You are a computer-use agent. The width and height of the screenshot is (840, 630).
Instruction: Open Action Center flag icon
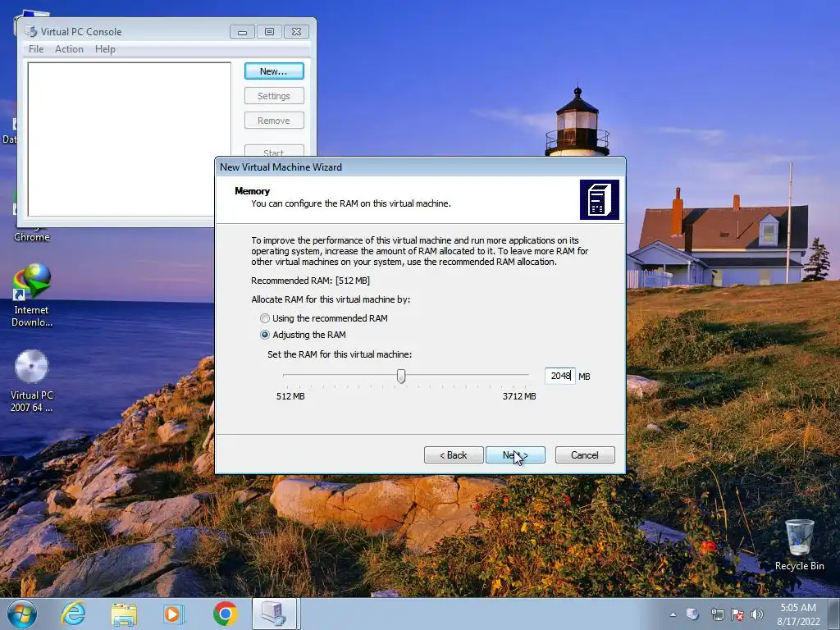click(x=737, y=614)
